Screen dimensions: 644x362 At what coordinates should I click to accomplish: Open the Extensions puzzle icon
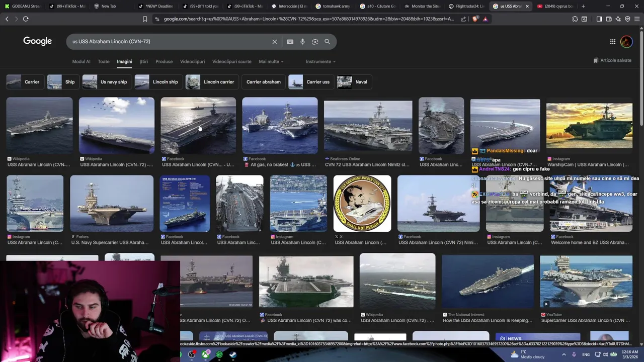(575, 19)
